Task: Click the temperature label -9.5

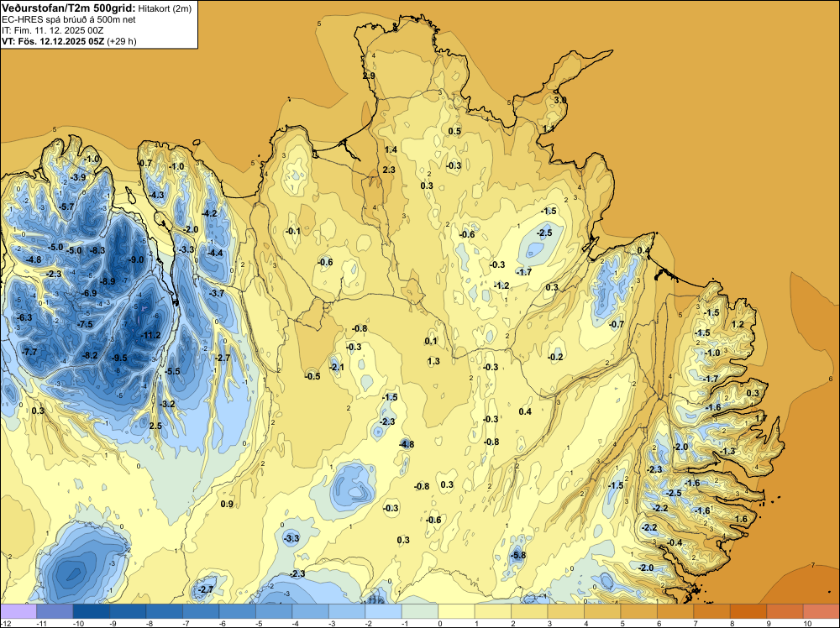Action: [119, 358]
